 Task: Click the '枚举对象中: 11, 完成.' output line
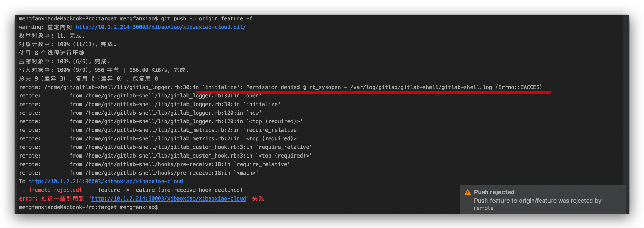[x=52, y=36]
